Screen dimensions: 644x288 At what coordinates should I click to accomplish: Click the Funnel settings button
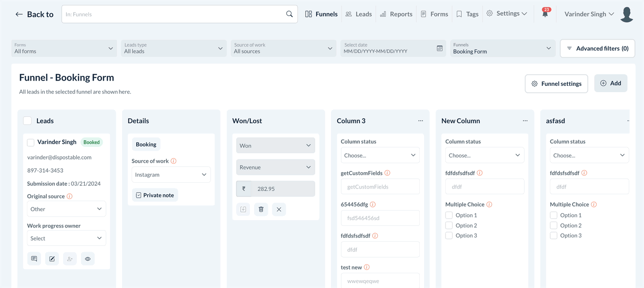tap(556, 84)
